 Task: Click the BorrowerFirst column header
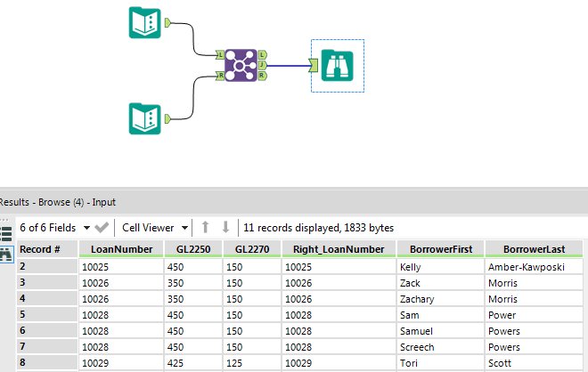[441, 249]
